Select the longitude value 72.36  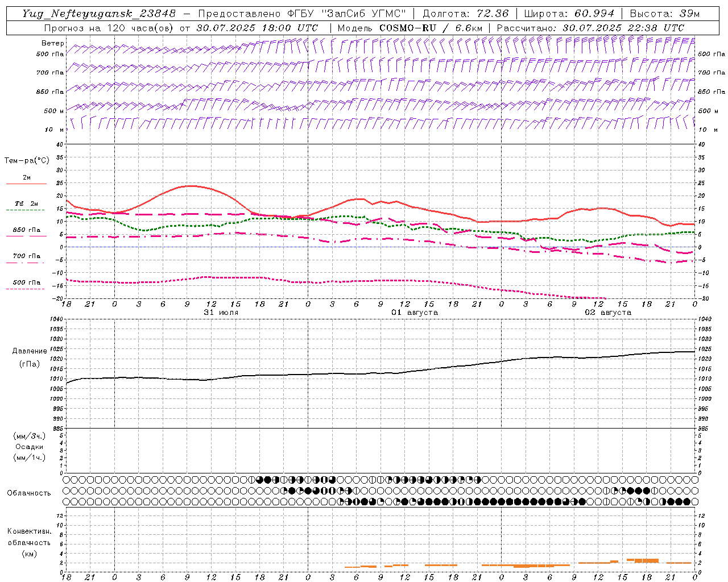click(493, 14)
